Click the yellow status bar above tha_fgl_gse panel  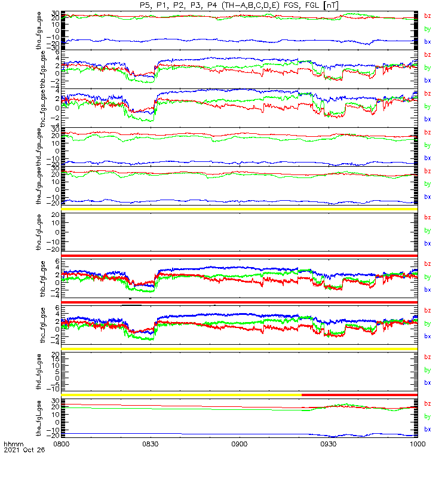[x=240, y=209]
